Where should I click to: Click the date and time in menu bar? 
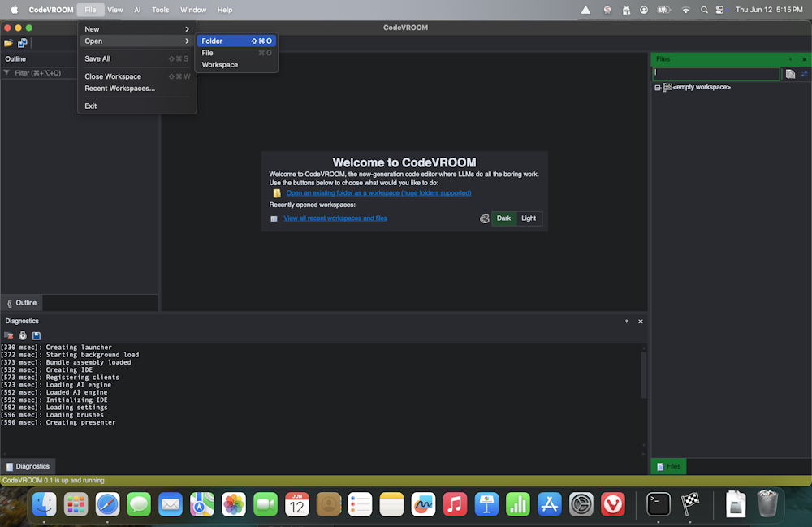(769, 10)
